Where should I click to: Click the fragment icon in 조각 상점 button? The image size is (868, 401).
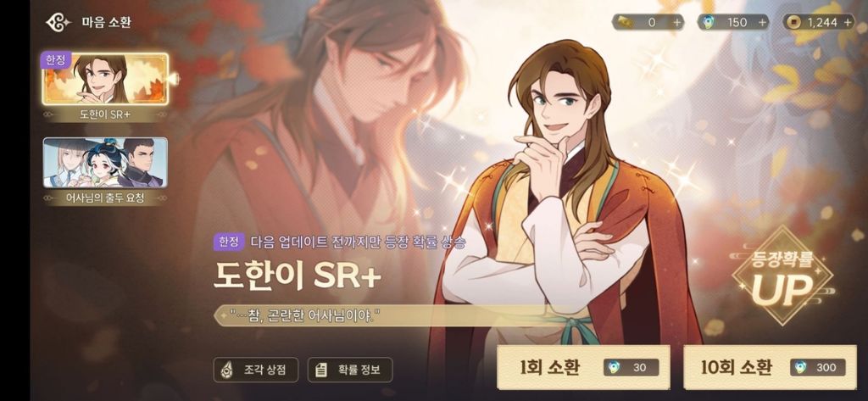pyautogui.click(x=226, y=370)
